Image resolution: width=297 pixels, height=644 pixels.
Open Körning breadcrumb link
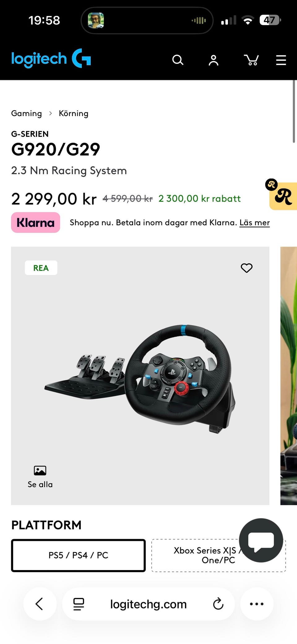pyautogui.click(x=74, y=114)
